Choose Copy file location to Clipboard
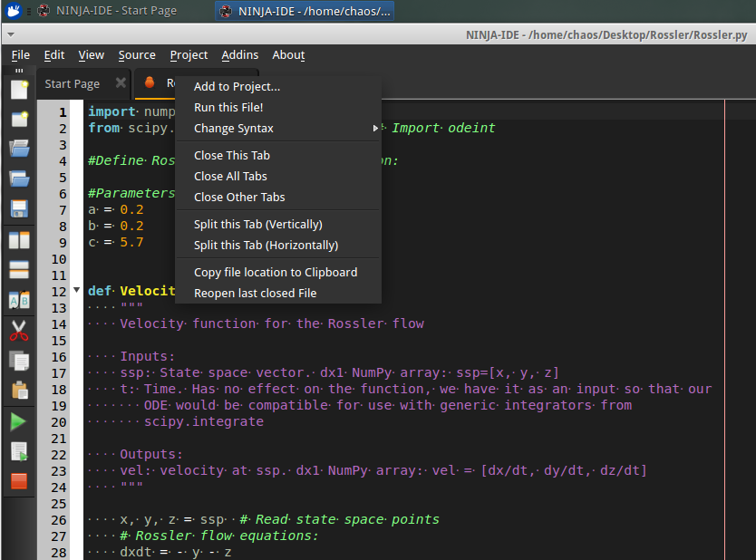The image size is (756, 560). click(x=278, y=272)
